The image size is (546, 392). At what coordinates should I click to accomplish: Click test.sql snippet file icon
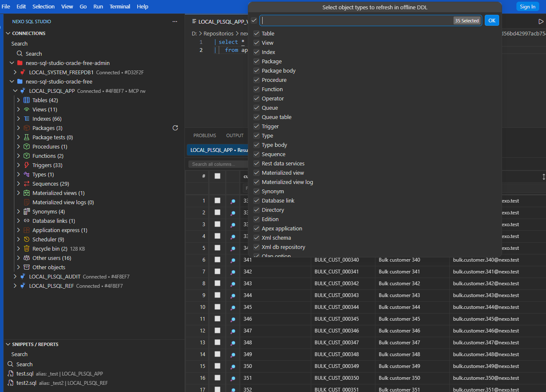[x=11, y=374]
